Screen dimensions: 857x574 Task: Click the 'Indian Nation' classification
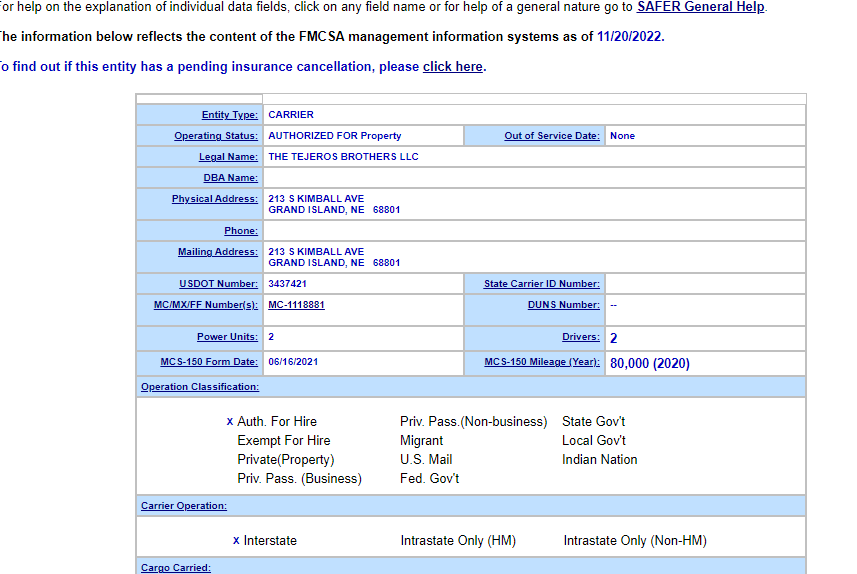click(600, 460)
